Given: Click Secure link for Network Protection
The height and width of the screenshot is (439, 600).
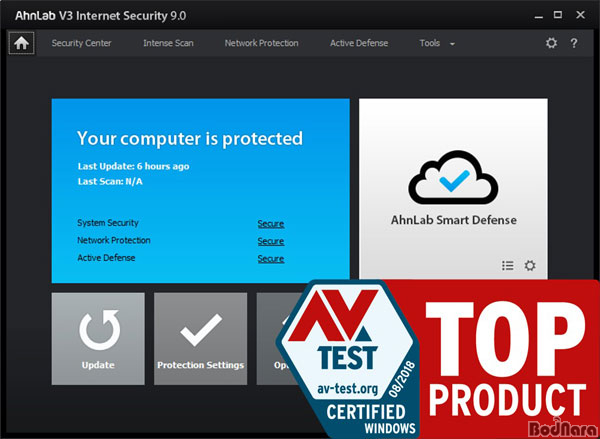Looking at the screenshot, I should click(x=271, y=241).
